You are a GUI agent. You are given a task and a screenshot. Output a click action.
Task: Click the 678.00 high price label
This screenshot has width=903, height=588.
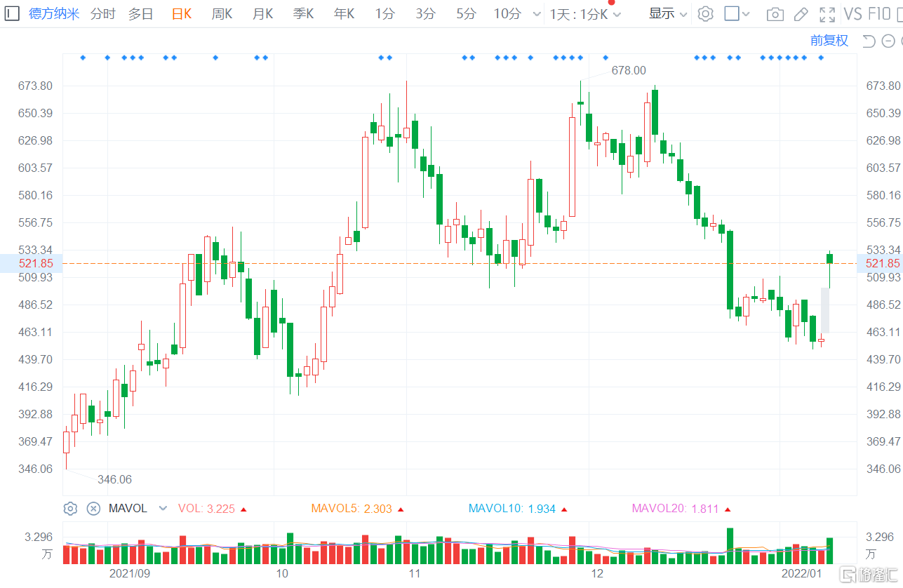pyautogui.click(x=629, y=70)
